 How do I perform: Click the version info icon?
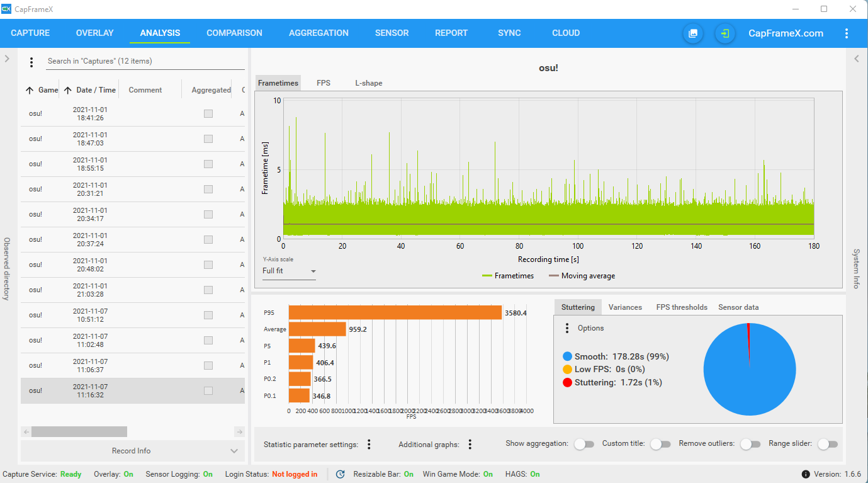806,474
